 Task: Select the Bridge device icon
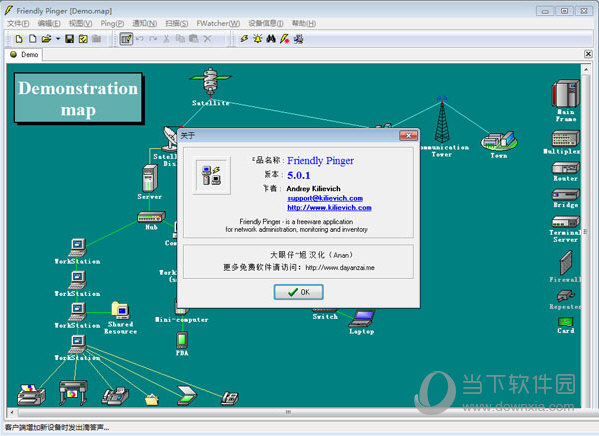point(566,194)
